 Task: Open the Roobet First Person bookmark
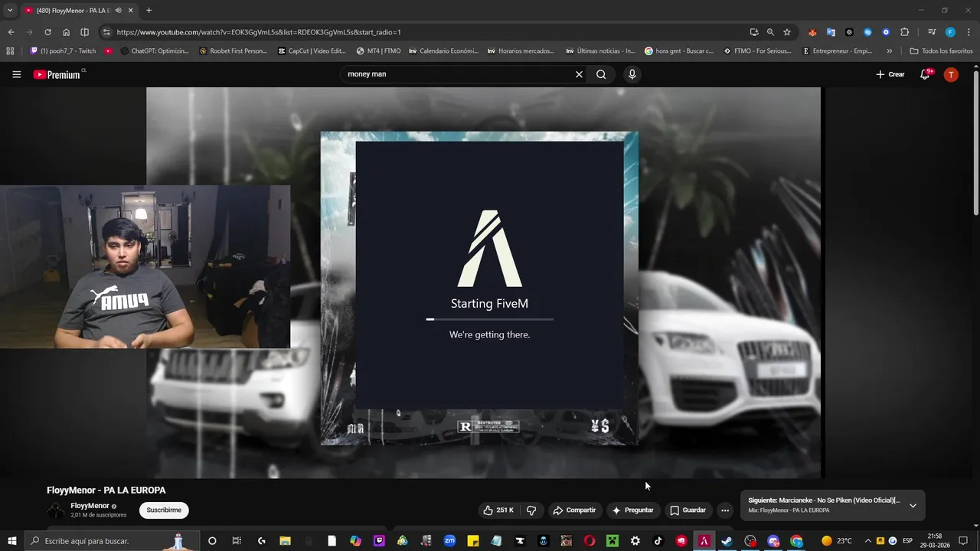(x=233, y=51)
